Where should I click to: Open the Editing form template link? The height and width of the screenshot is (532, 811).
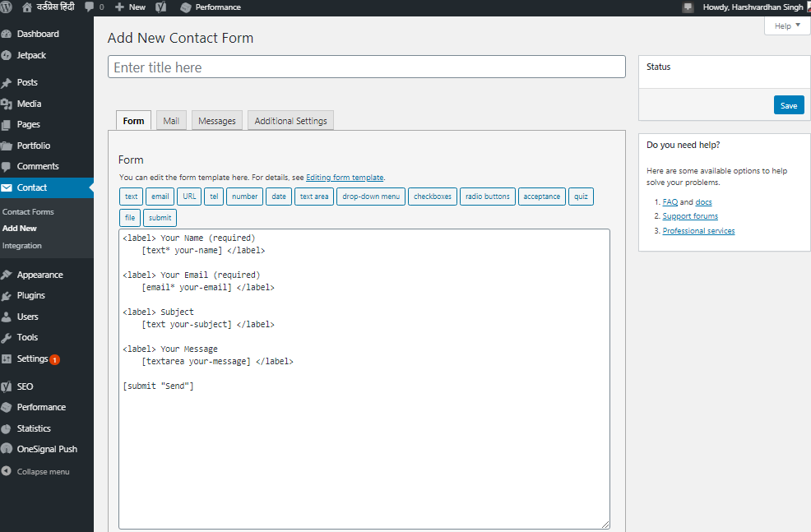pyautogui.click(x=345, y=178)
